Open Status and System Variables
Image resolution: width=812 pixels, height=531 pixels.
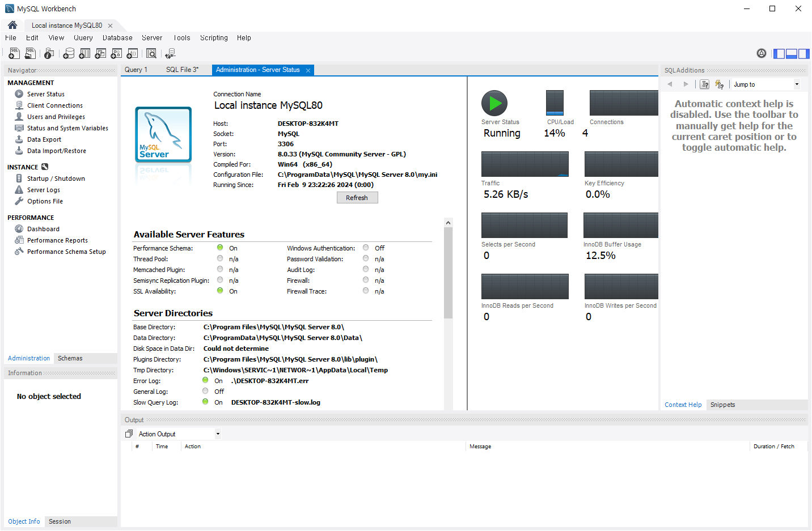click(67, 128)
